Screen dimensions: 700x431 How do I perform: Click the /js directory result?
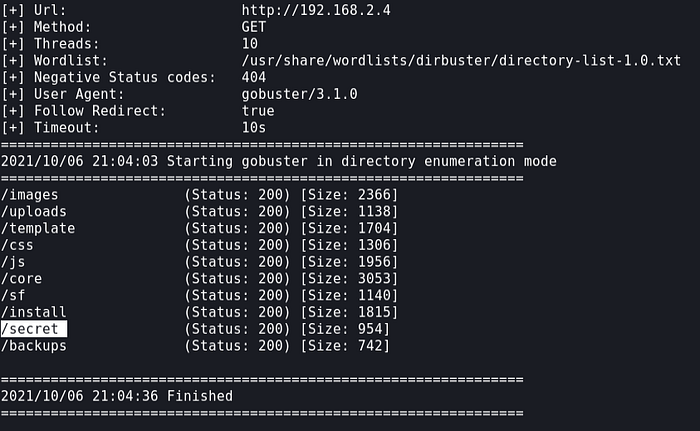(x=14, y=262)
